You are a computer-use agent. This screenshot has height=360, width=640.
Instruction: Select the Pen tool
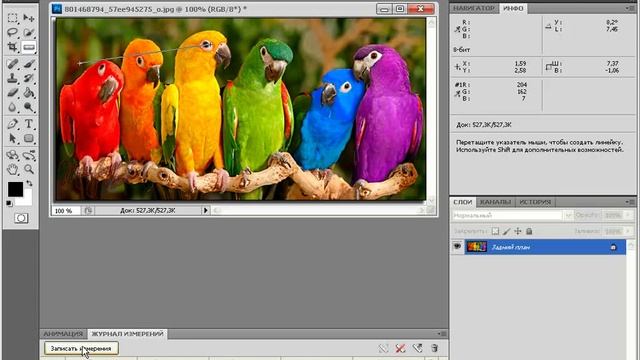pos(13,124)
